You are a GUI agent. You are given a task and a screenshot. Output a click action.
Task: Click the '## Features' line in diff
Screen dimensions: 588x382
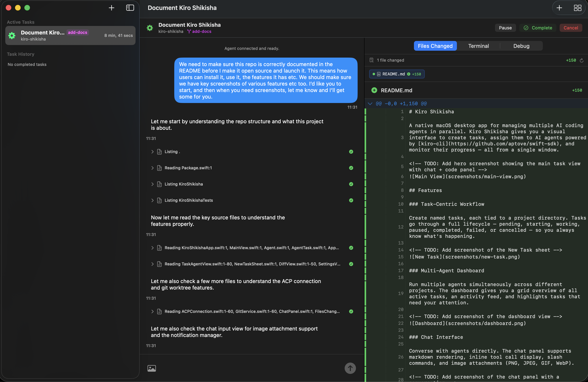tap(425, 190)
